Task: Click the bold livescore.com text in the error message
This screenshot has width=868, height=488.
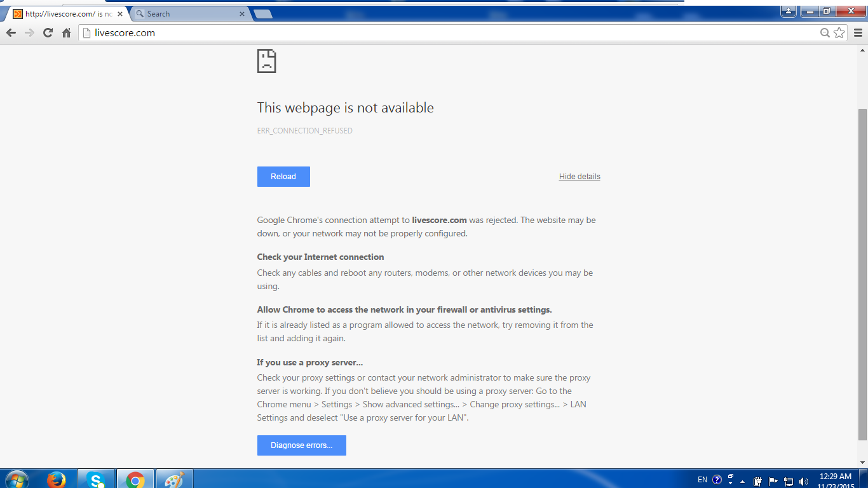Action: tap(440, 220)
